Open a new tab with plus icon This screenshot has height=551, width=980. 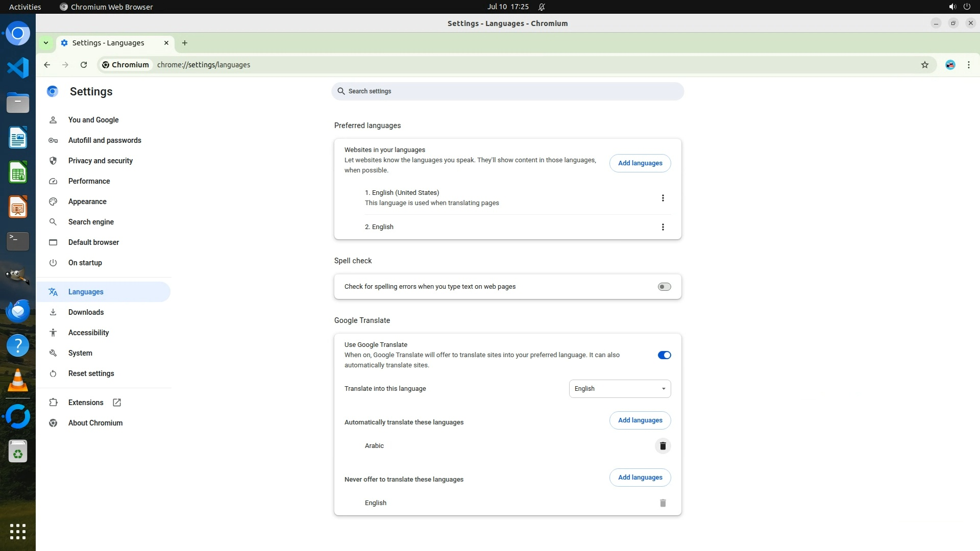click(x=185, y=43)
